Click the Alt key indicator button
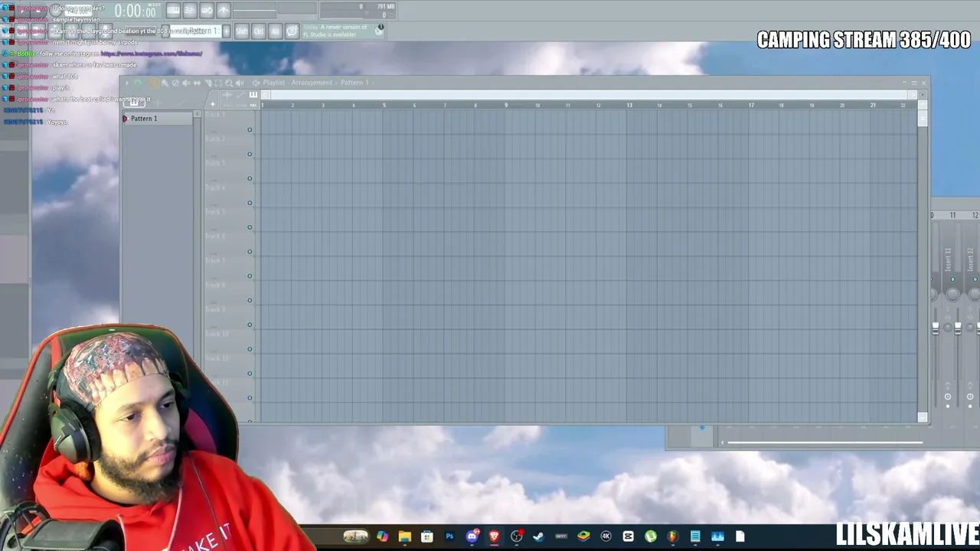The width and height of the screenshot is (980, 551). 276,31
